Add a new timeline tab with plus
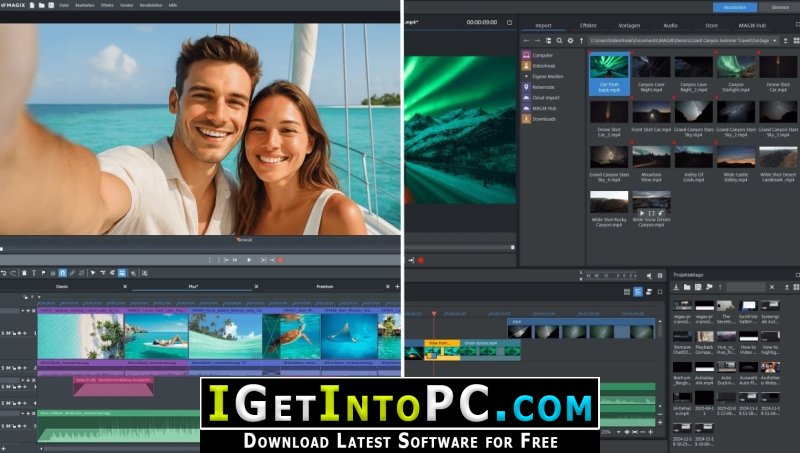The image size is (800, 453). 397,287
